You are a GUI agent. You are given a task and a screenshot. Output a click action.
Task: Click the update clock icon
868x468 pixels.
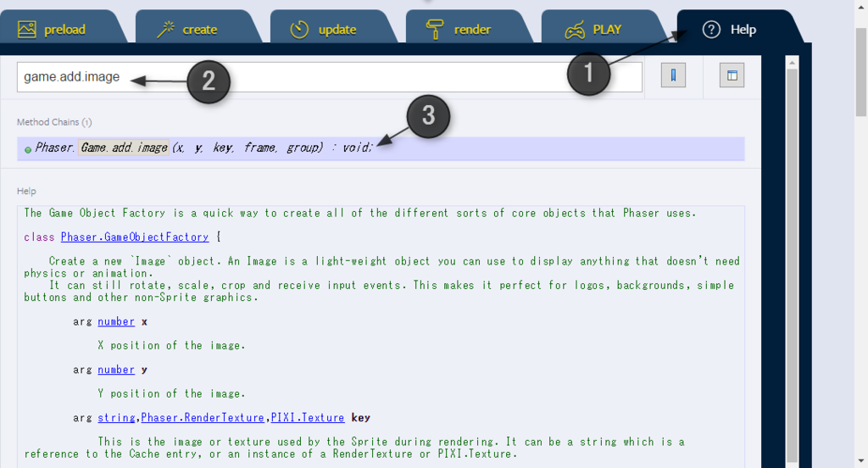[x=299, y=30]
